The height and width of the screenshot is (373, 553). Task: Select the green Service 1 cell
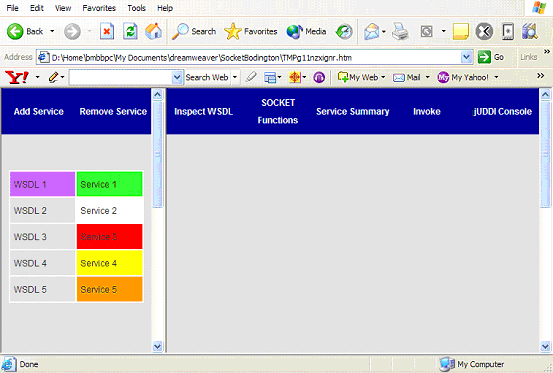click(x=110, y=184)
